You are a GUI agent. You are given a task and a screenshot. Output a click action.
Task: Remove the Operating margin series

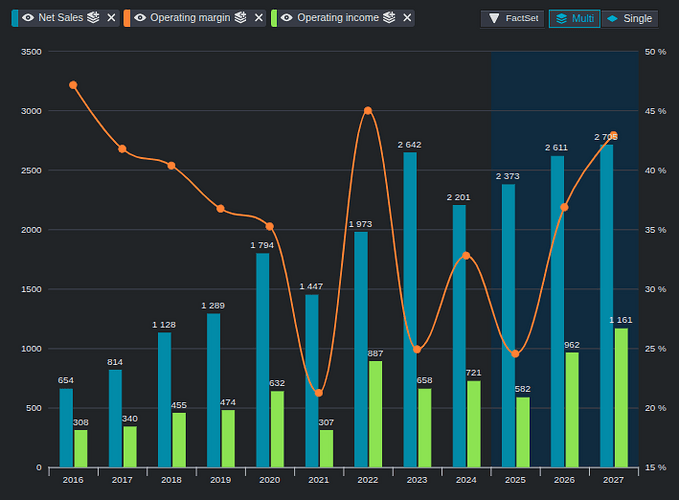tap(259, 18)
